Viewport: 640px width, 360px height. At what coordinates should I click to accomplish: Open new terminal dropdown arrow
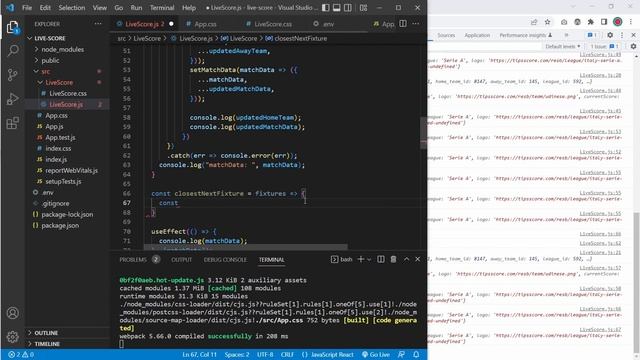pos(369,260)
